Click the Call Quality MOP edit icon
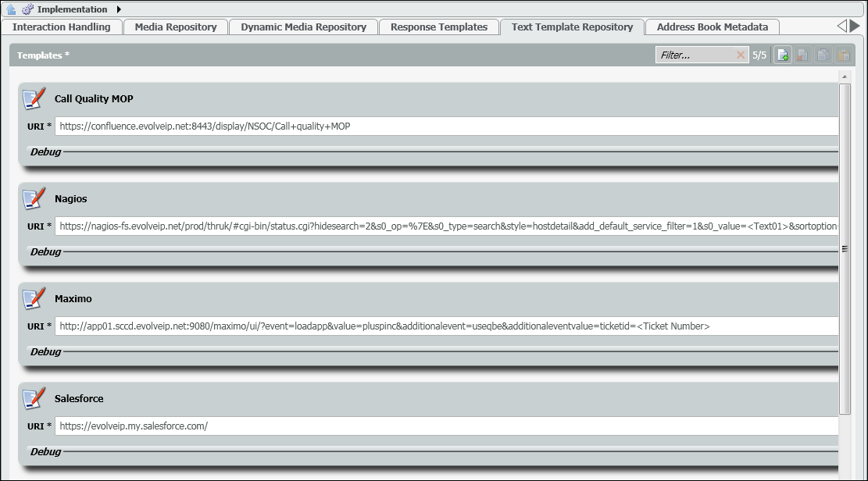The width and height of the screenshot is (868, 481). pos(34,98)
